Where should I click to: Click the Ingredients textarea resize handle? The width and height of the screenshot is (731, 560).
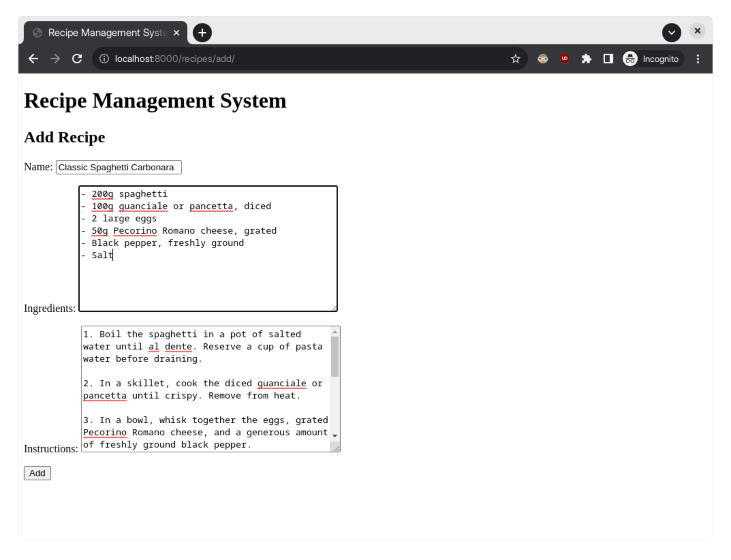334,308
